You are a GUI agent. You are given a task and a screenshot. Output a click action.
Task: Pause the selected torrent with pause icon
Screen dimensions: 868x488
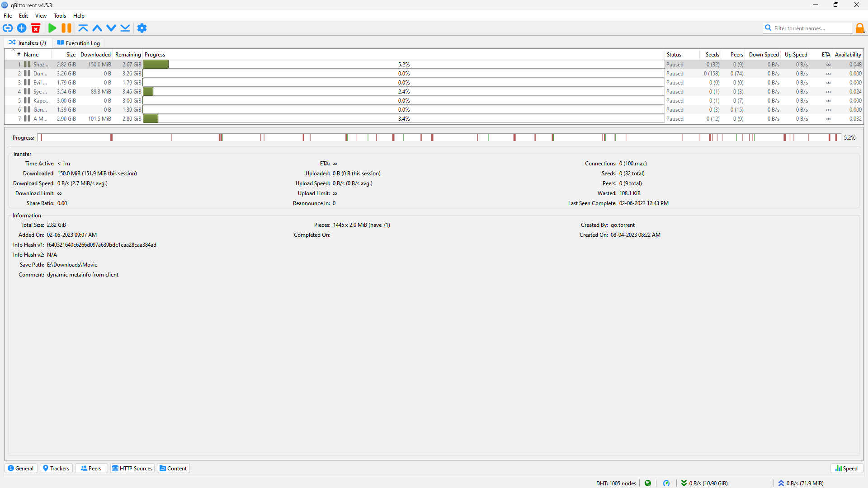click(x=66, y=28)
